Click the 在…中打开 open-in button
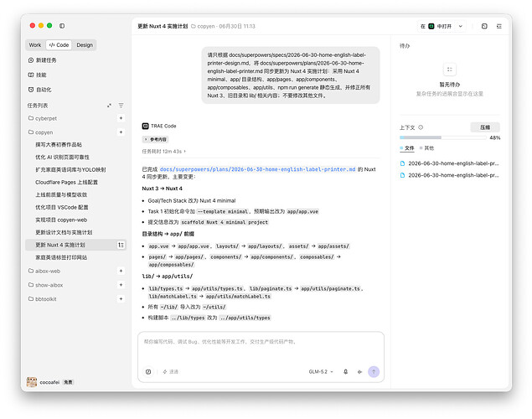532x419 pixels. click(436, 26)
